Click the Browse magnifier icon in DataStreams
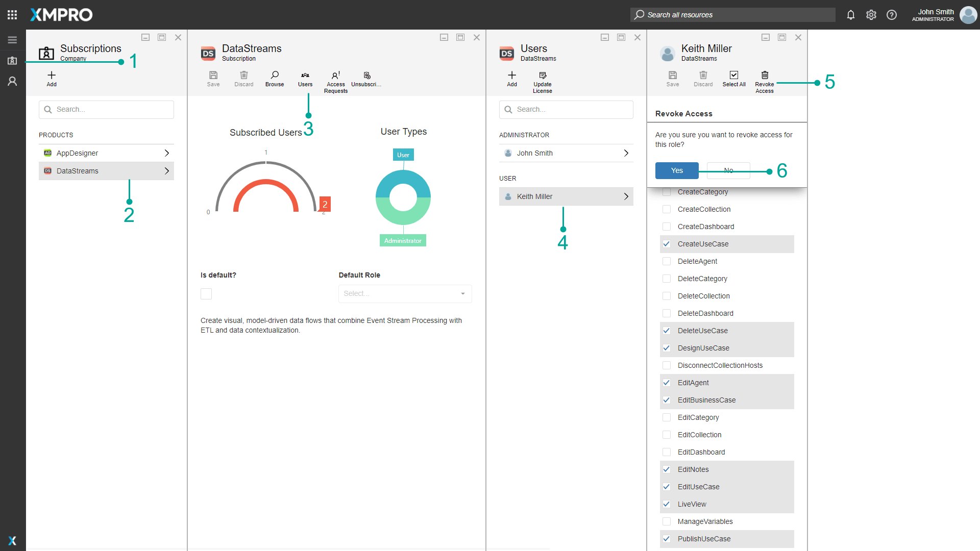This screenshot has height=551, width=980. click(275, 76)
